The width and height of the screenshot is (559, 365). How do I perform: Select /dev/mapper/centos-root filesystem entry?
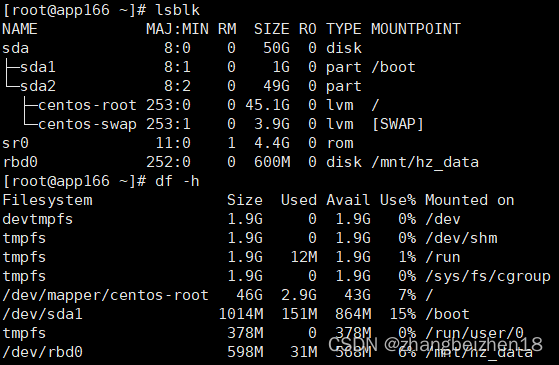105,295
